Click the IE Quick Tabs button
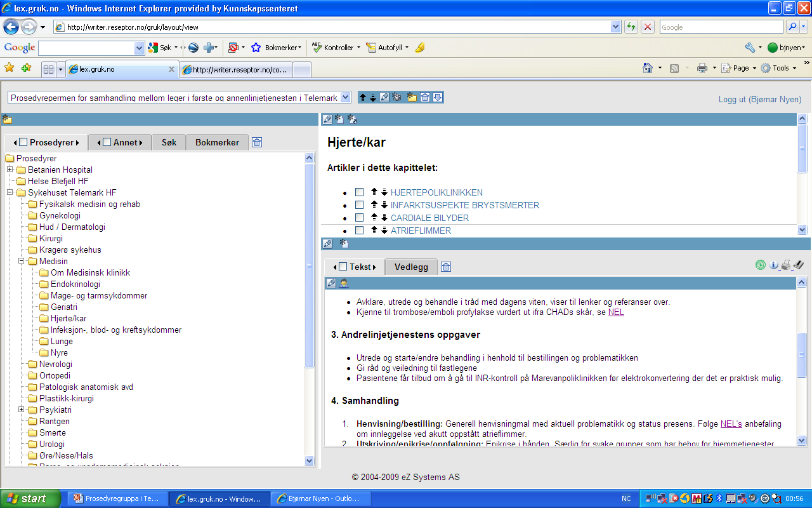 pos(48,69)
